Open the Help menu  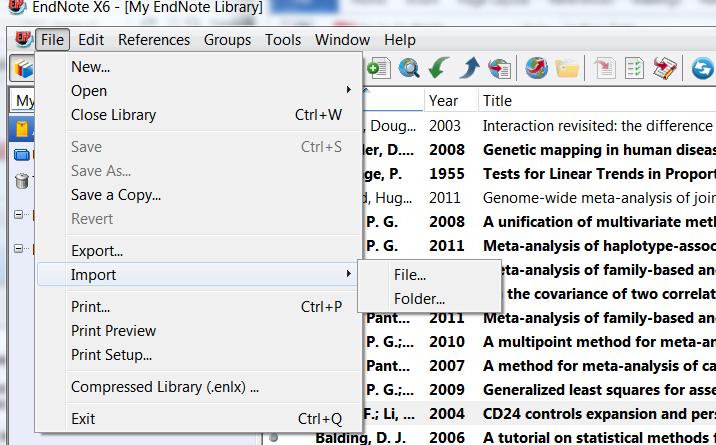point(400,40)
